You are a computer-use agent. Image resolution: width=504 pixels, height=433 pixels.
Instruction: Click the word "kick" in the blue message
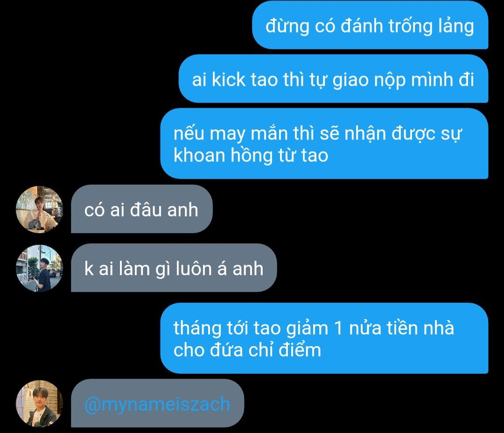click(x=229, y=79)
